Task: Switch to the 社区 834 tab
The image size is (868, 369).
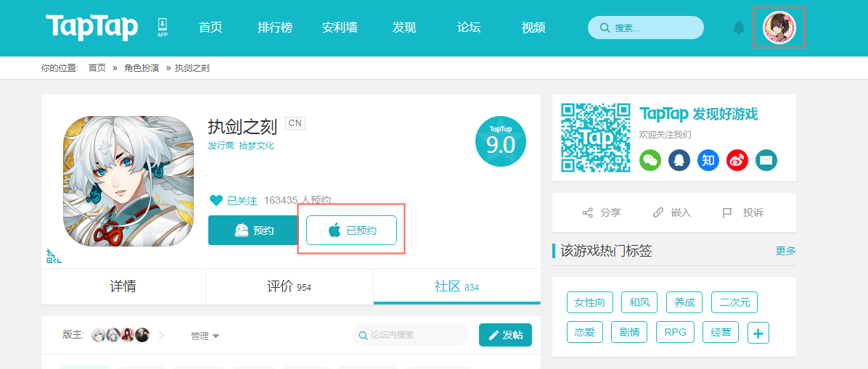Action: 457,286
